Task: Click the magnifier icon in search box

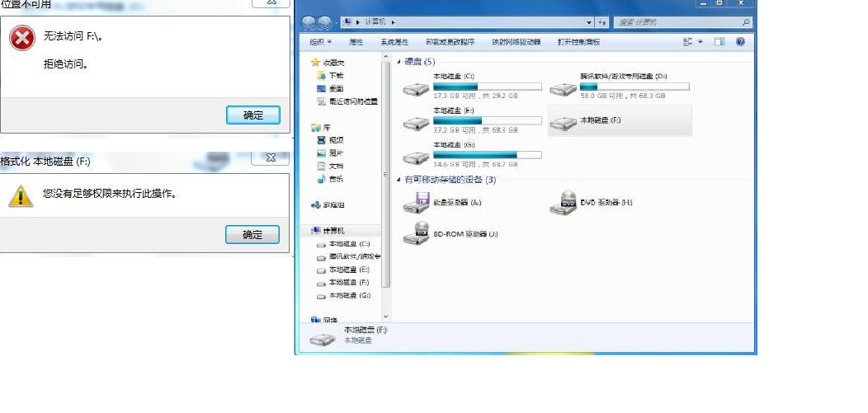Action: [x=746, y=22]
